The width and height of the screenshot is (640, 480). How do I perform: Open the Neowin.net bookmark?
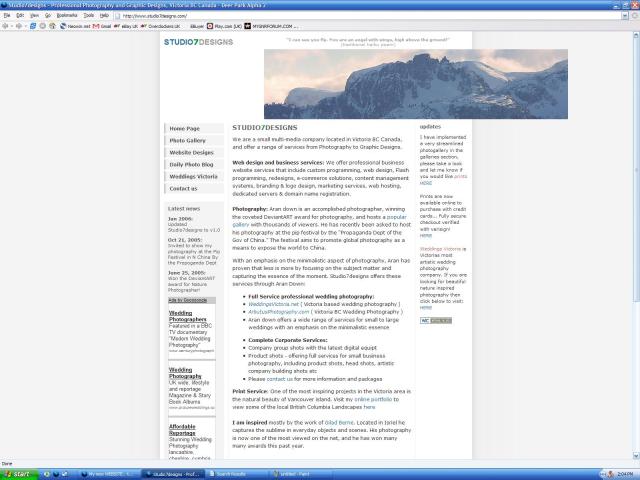point(75,26)
